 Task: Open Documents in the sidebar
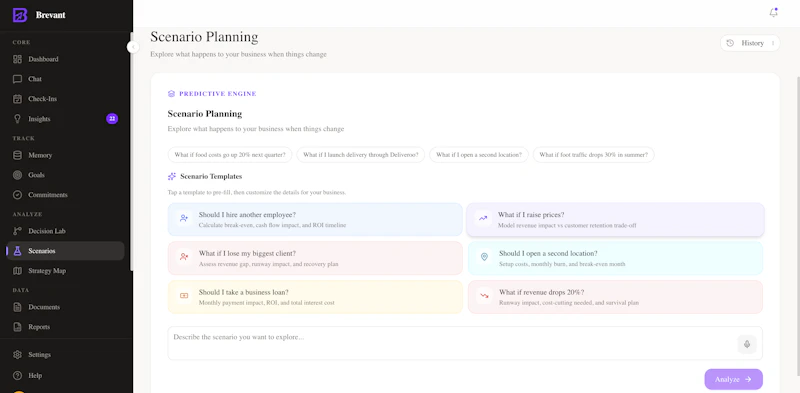pyautogui.click(x=65, y=307)
